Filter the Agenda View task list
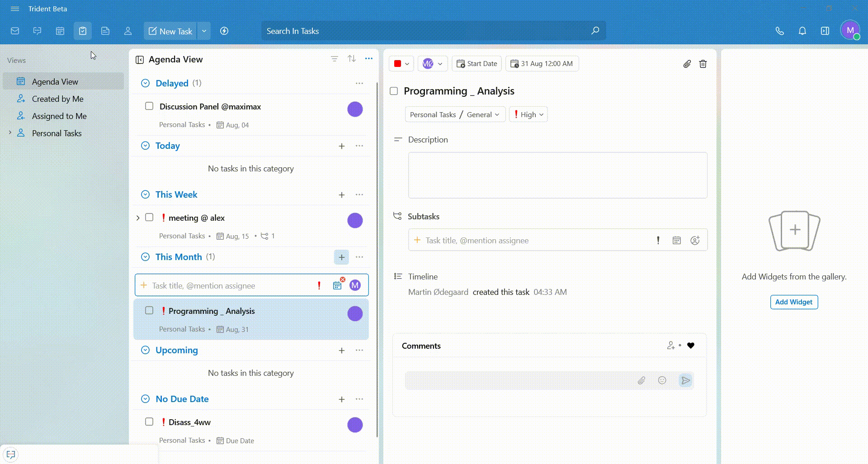 335,59
